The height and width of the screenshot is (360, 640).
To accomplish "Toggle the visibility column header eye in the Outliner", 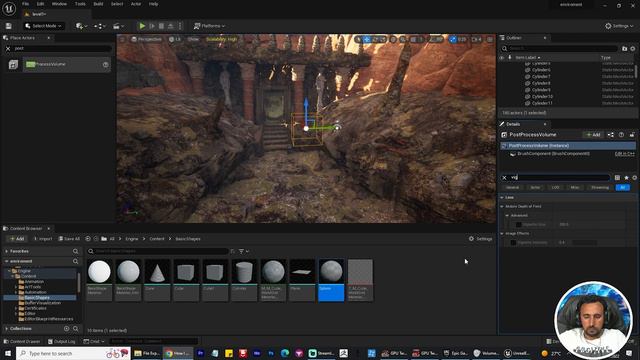I will click(x=502, y=58).
